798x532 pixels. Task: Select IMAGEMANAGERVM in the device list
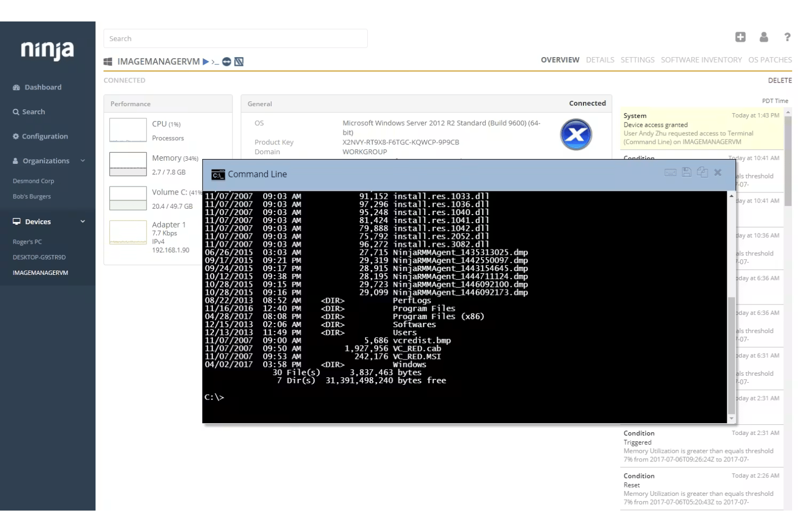click(40, 273)
